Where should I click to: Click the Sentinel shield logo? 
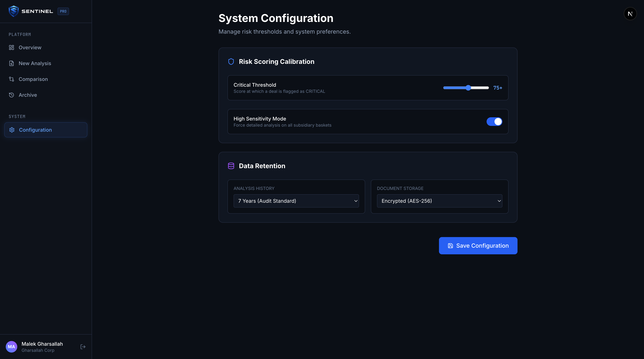[13, 11]
